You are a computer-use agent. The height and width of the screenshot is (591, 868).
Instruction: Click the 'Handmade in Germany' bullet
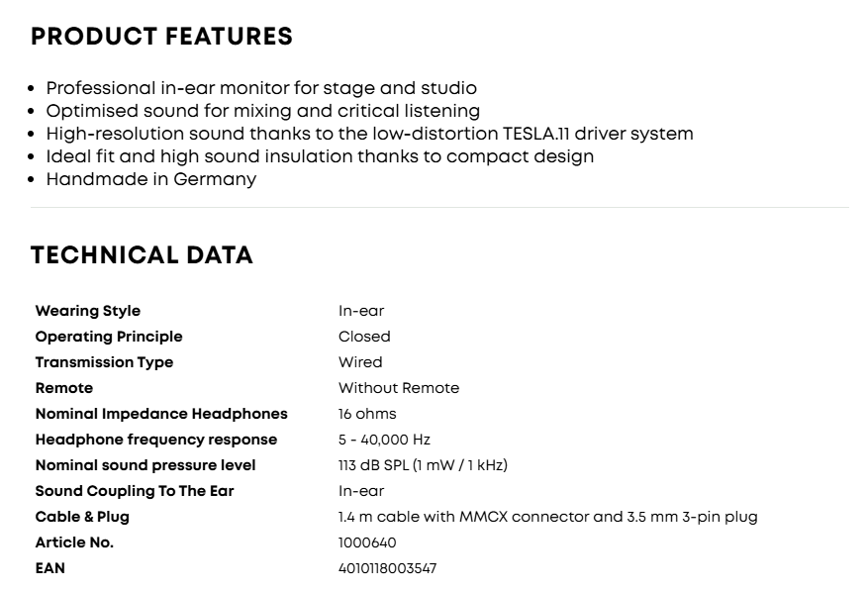point(151,179)
